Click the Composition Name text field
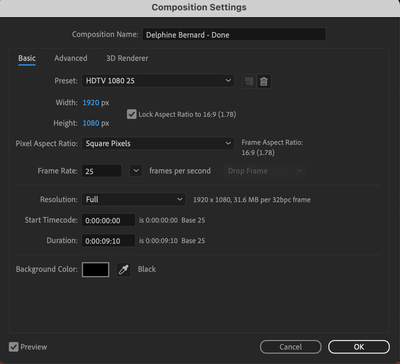The image size is (400, 364). 234,35
